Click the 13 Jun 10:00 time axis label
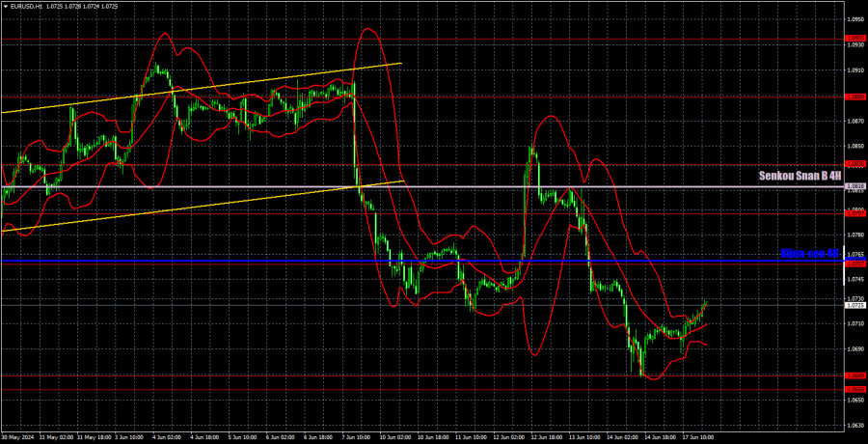 point(583,435)
